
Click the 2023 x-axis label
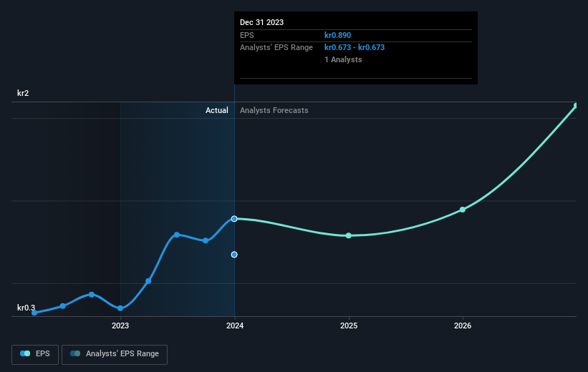click(x=120, y=326)
